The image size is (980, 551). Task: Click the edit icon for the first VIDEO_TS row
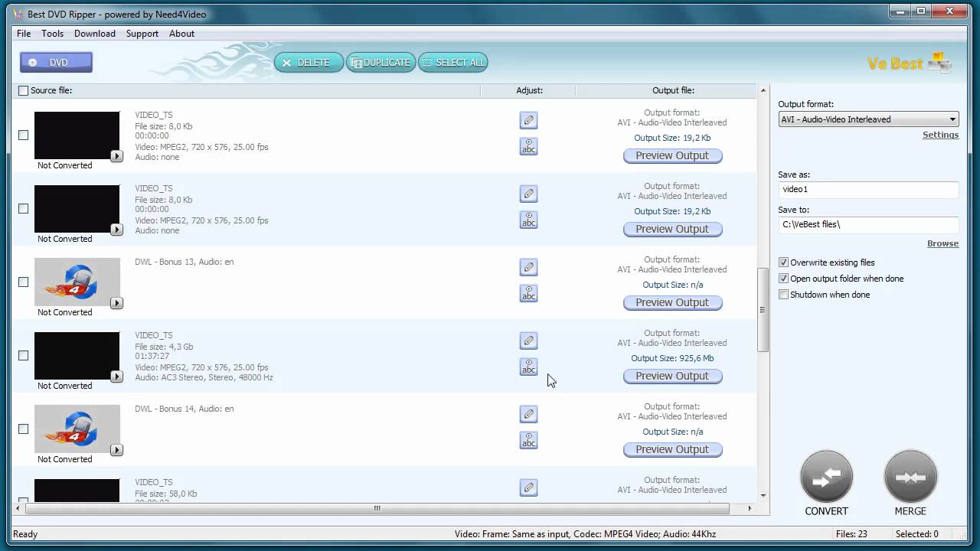528,120
